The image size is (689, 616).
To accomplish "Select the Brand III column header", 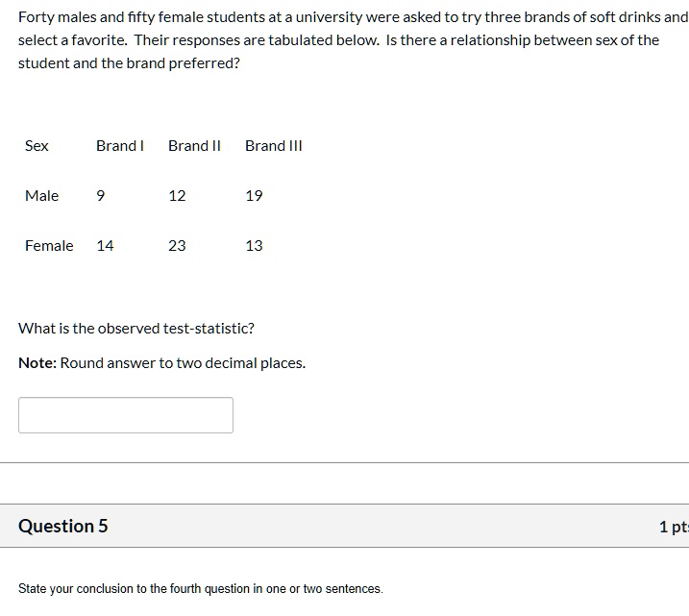I will pos(273,145).
